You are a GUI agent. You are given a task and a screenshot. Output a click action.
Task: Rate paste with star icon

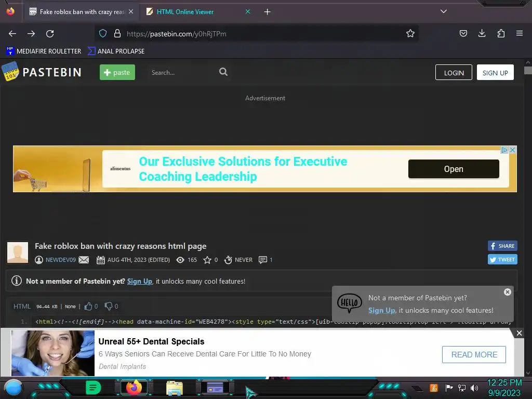coord(207,260)
